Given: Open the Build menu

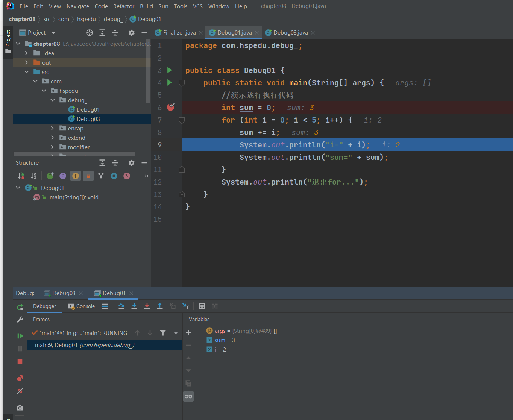Looking at the screenshot, I should point(146,6).
